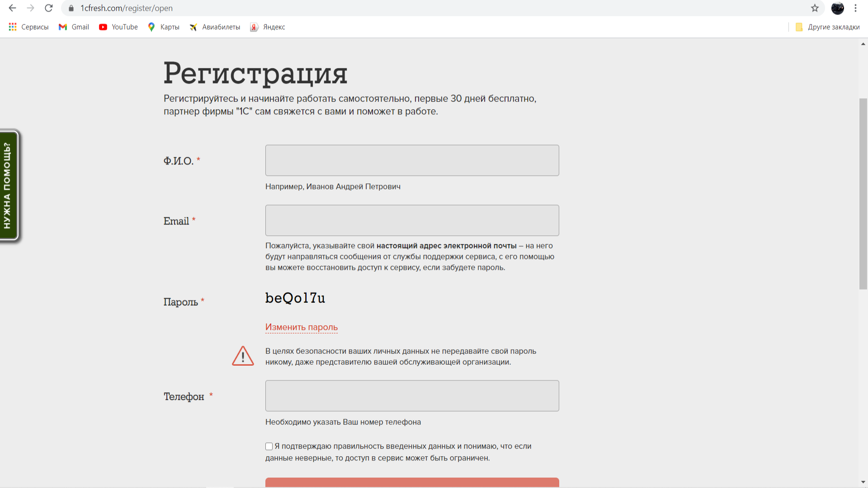
Task: Click the red submit button at bottom
Action: 412,482
